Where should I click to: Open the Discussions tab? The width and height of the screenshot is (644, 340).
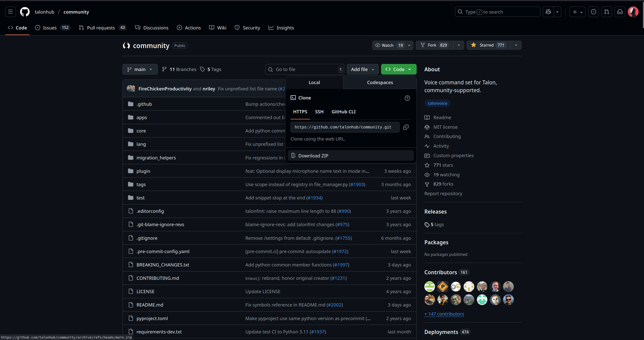pyautogui.click(x=152, y=28)
